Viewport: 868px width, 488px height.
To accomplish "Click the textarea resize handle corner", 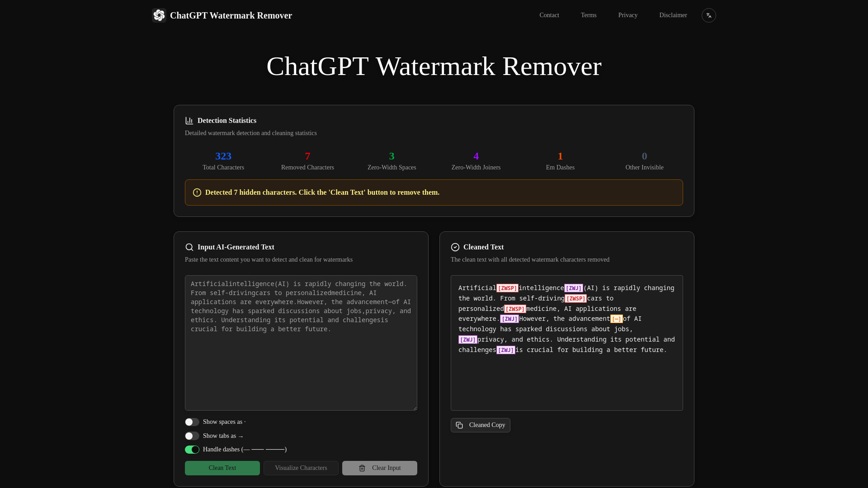I will pyautogui.click(x=415, y=408).
